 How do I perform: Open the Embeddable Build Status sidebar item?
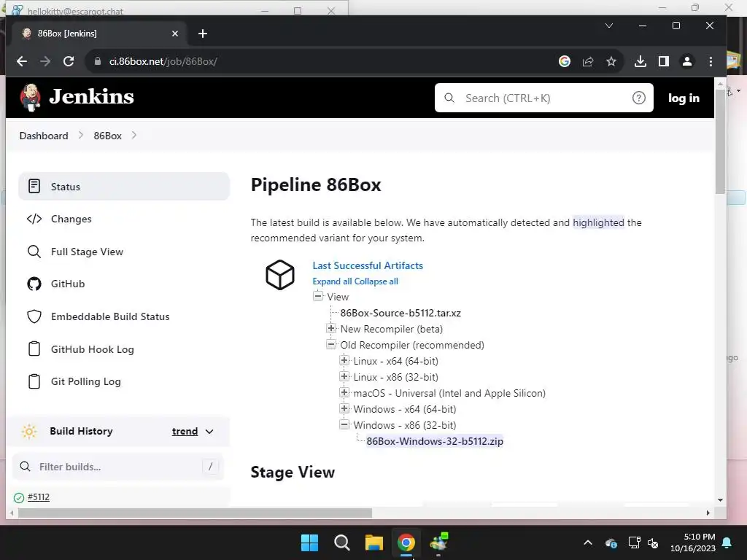(124, 316)
